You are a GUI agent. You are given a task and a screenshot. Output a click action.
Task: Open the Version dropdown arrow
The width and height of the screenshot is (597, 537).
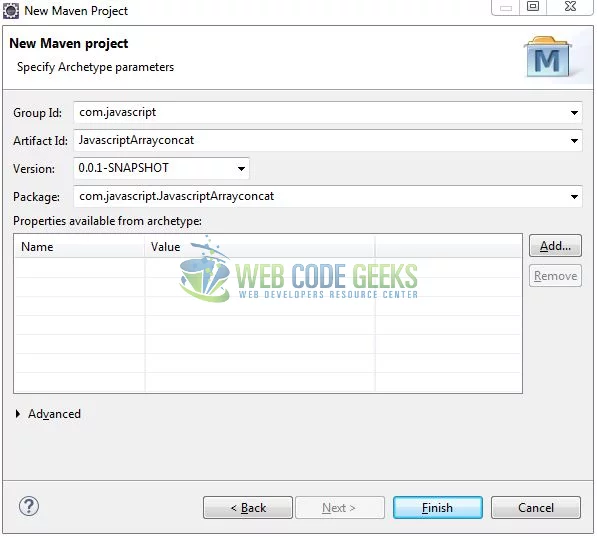[241, 169]
